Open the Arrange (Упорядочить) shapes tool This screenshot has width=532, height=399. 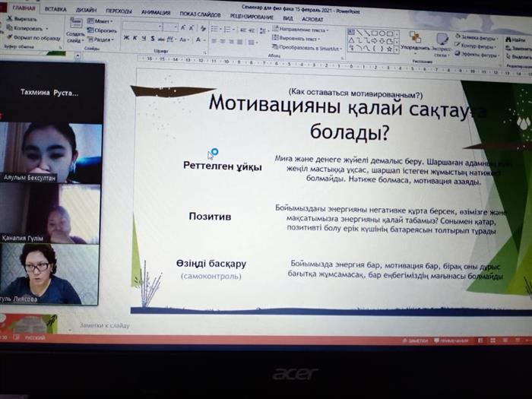click(x=415, y=41)
